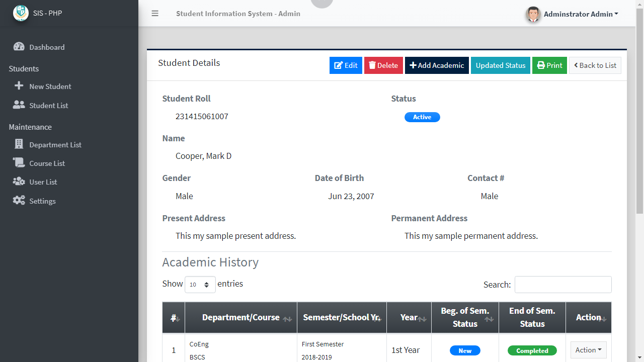Delete this student record
The height and width of the screenshot is (362, 644).
(383, 65)
